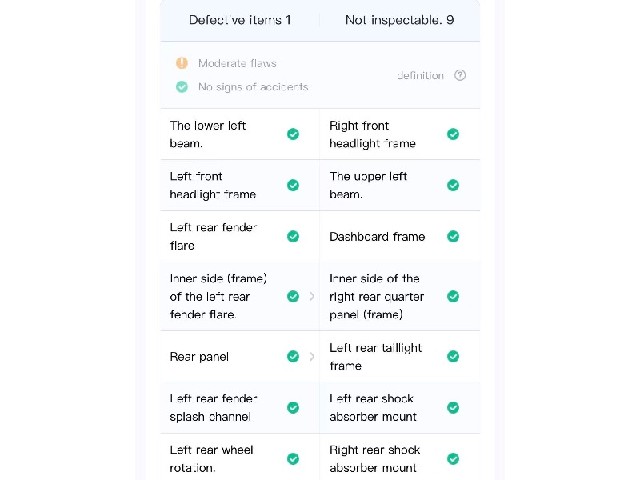Expand chevron next to Rear panel
Viewport: 640px width, 480px height.
coord(312,357)
